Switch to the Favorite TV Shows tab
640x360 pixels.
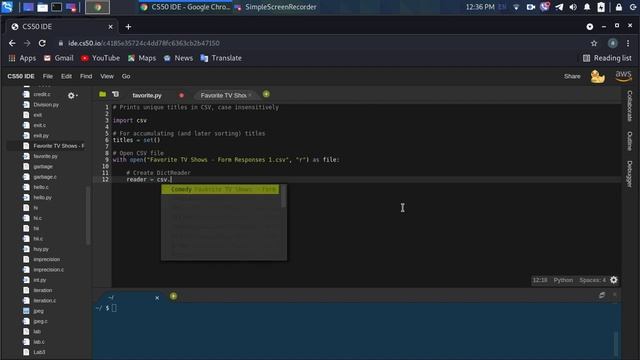223,96
